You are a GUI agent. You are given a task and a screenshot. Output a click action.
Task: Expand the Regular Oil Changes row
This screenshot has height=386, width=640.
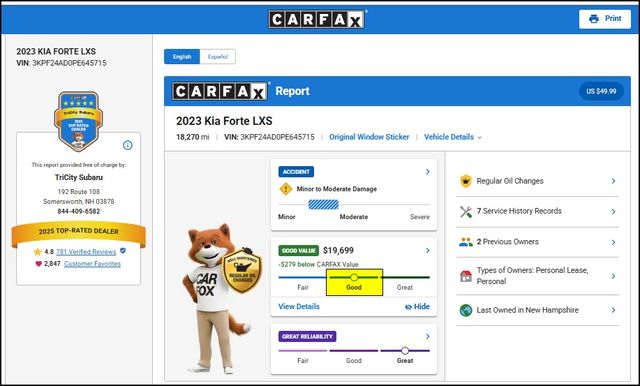[x=537, y=181]
